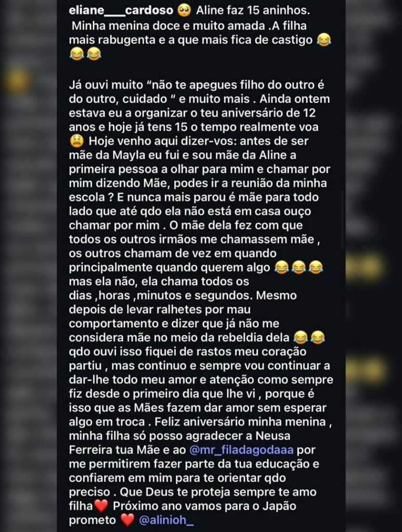Select the second laughing emoji after 'rebeldia dela'
Image resolution: width=402 pixels, height=532 pixels.
click(317, 338)
